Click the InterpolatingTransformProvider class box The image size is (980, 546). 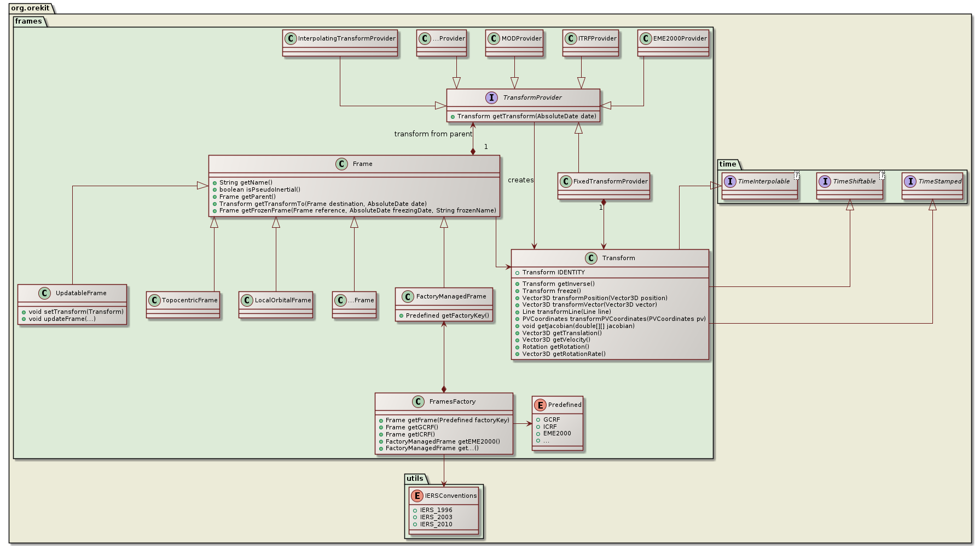[340, 42]
